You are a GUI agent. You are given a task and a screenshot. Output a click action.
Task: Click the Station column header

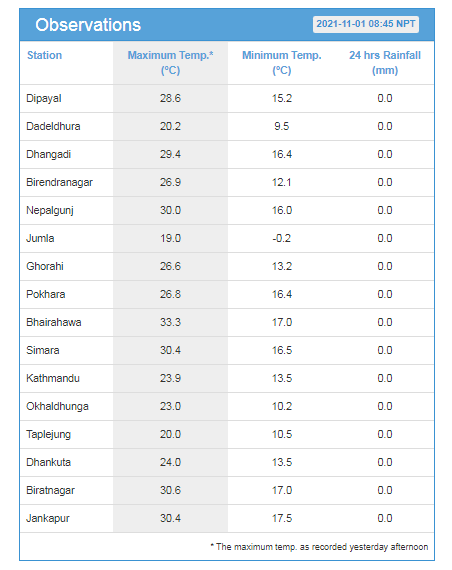pos(44,55)
